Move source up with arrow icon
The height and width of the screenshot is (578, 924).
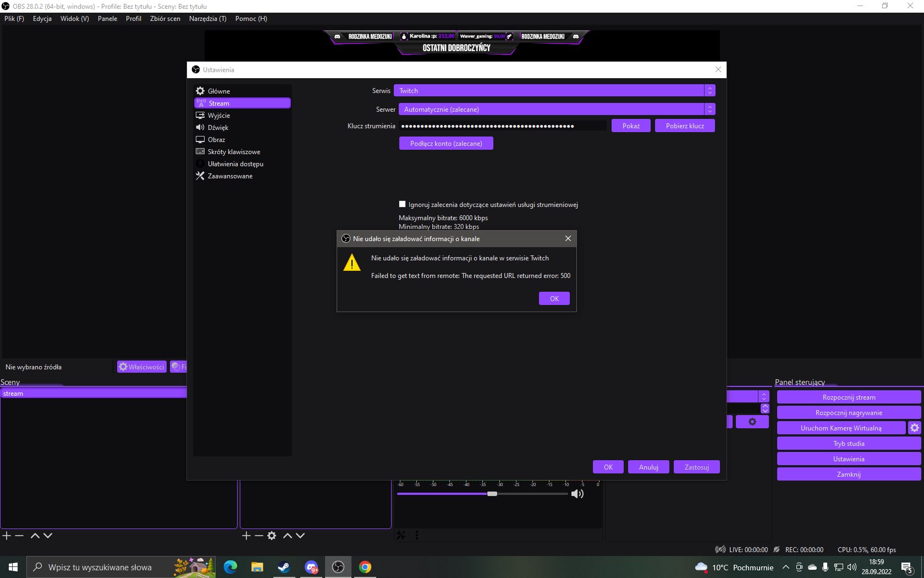[x=288, y=536]
